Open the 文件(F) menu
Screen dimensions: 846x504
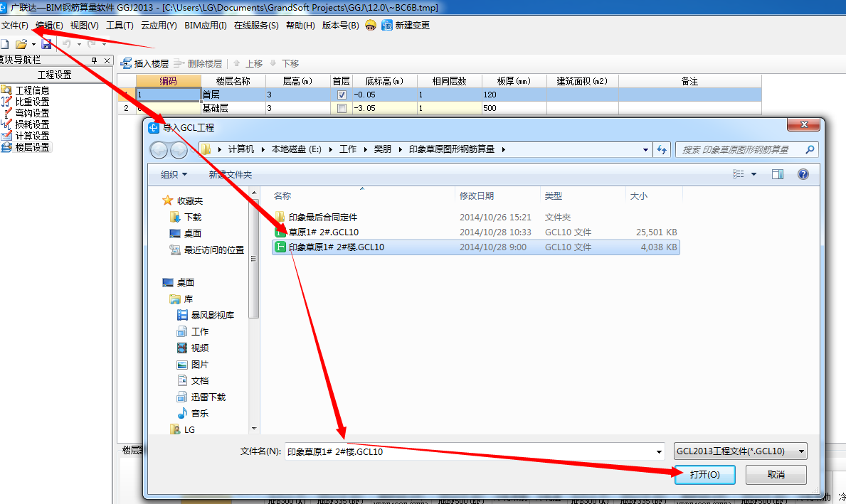(x=14, y=26)
